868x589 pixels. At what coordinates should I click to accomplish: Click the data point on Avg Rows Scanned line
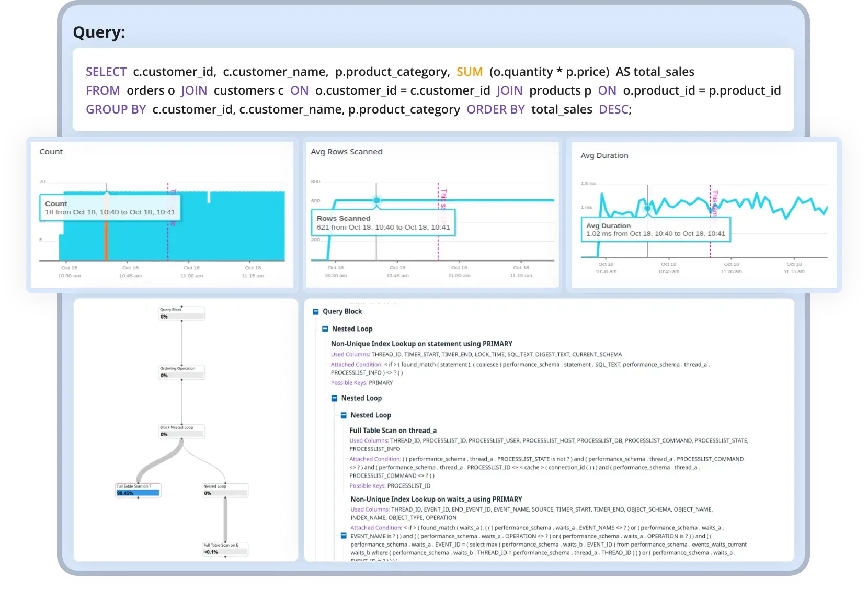376,200
